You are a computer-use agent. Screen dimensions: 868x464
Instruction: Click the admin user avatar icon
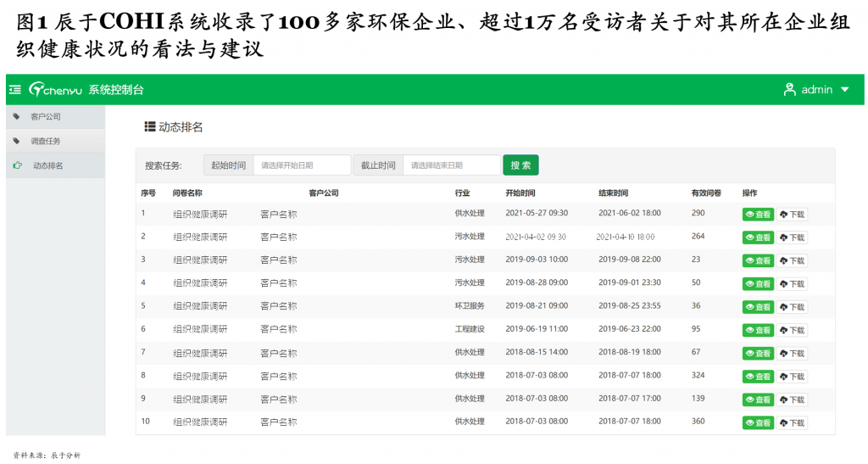coord(789,89)
